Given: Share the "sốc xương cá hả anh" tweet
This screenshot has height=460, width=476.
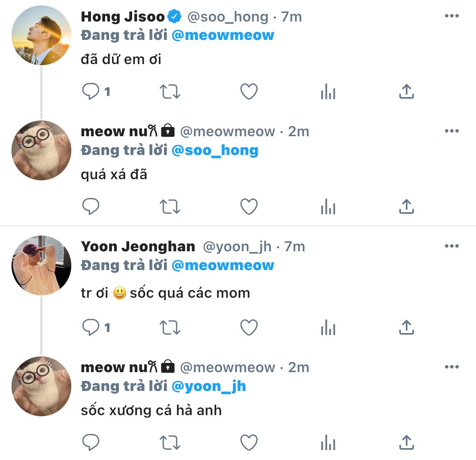Looking at the screenshot, I should pos(407,442).
